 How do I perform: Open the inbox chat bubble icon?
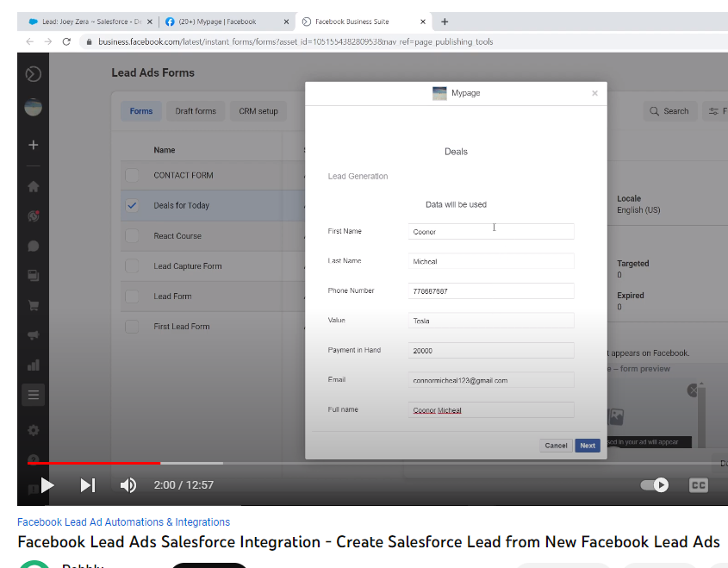click(33, 246)
